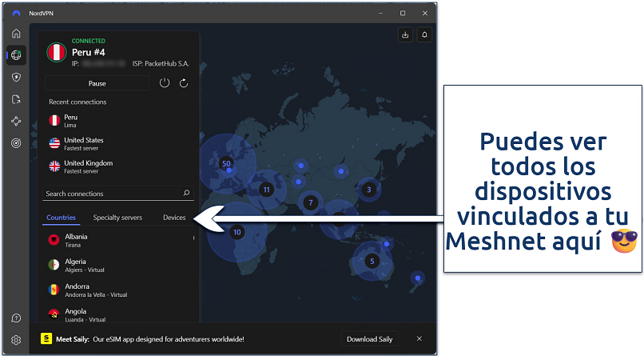Open the settings gear icon
The width and height of the screenshot is (644, 356).
(16, 340)
